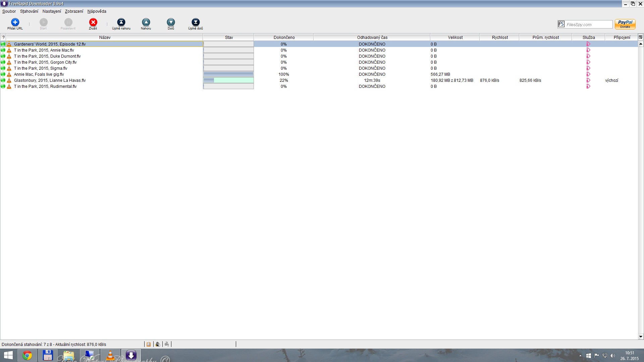Sort list by the Název column header
The image size is (644, 362).
[x=105, y=38]
